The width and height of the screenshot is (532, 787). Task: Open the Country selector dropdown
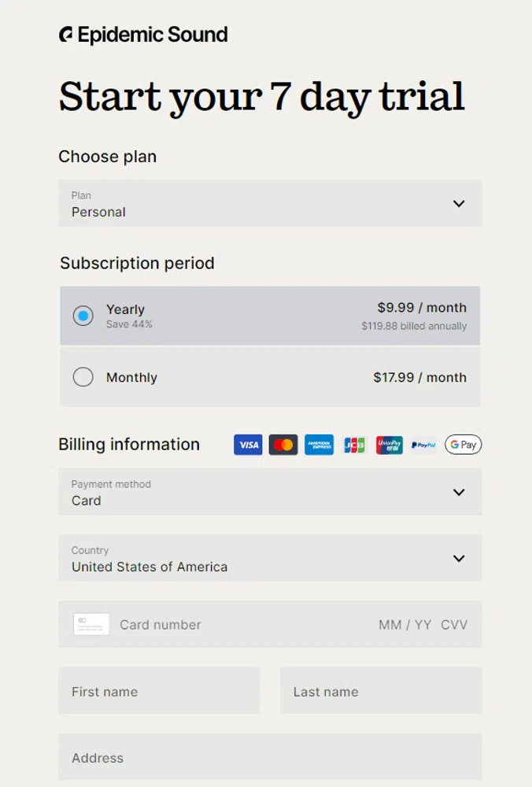click(x=270, y=559)
